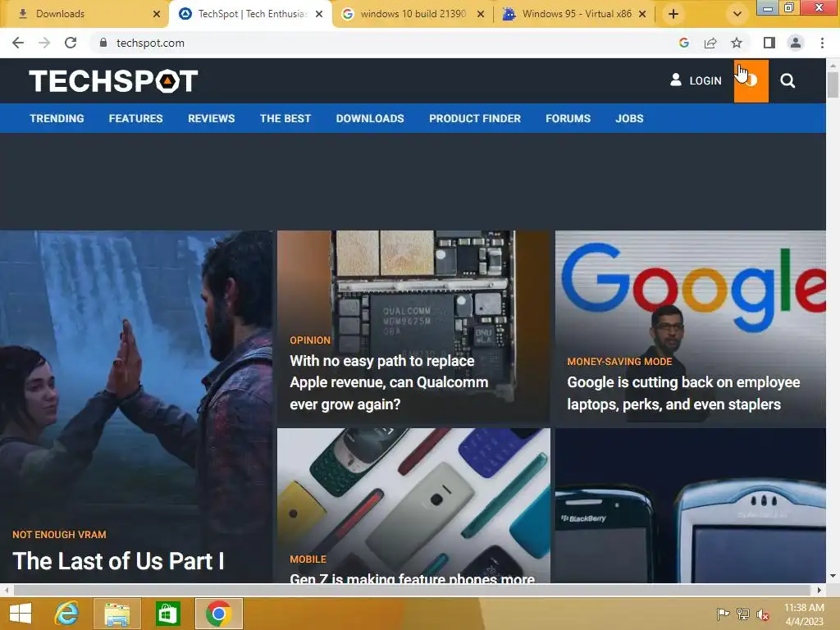The image size is (840, 630).
Task: Close the Downloads tab
Action: [x=157, y=14]
